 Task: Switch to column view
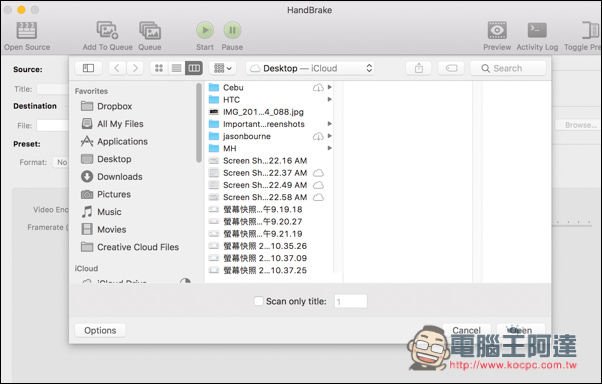click(x=194, y=68)
